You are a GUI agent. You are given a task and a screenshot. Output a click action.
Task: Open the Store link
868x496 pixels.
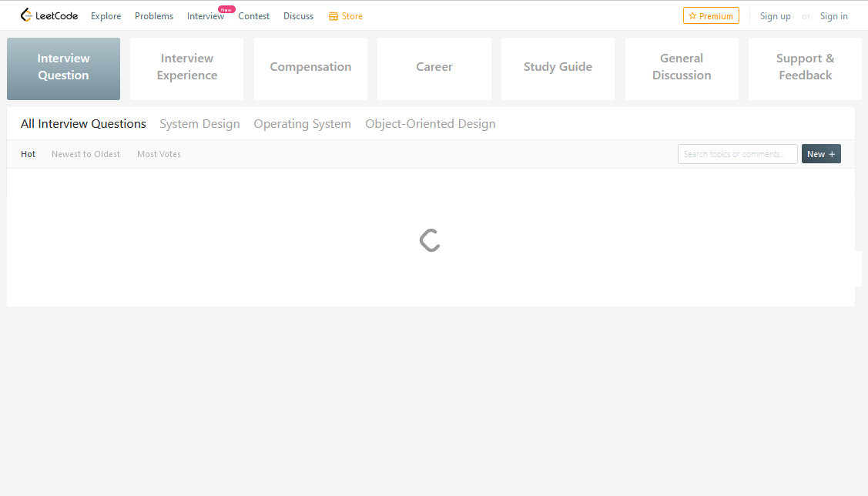[x=346, y=16]
